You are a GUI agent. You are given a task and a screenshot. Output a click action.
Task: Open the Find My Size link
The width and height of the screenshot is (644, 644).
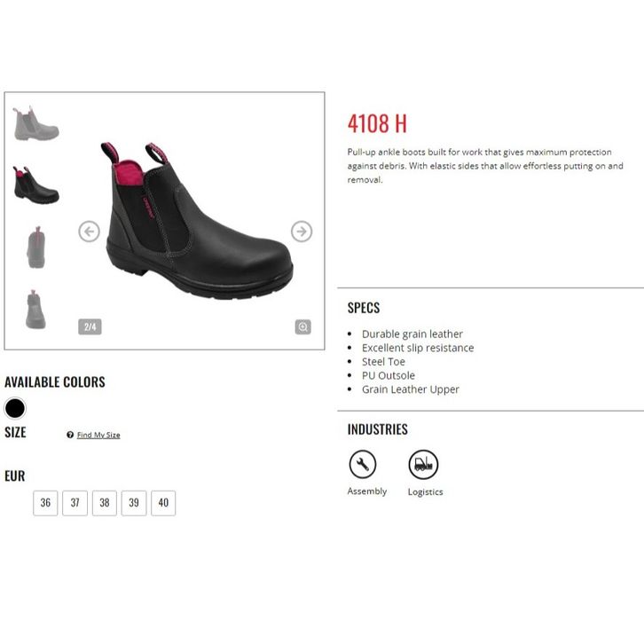[x=98, y=435]
